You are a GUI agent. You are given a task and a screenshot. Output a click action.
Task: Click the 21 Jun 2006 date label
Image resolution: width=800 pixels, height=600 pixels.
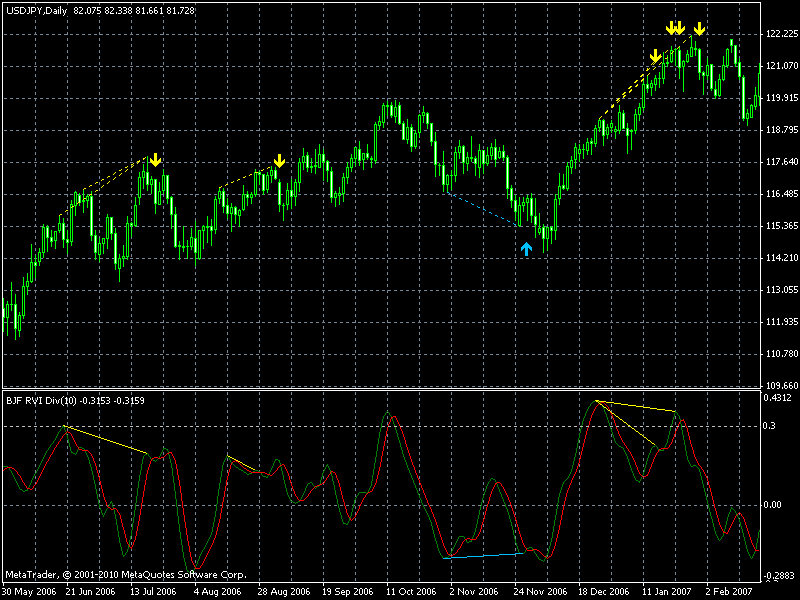90,592
